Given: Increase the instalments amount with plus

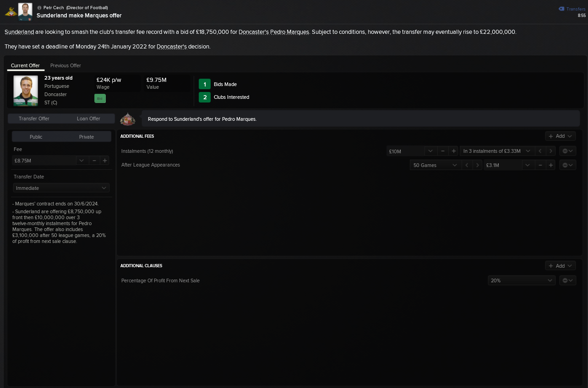Looking at the screenshot, I should pyautogui.click(x=453, y=151).
